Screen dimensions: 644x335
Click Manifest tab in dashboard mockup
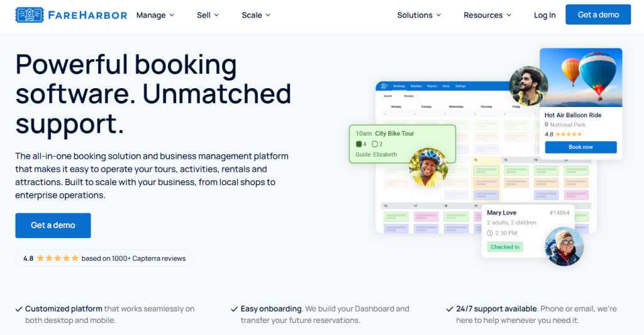click(416, 86)
